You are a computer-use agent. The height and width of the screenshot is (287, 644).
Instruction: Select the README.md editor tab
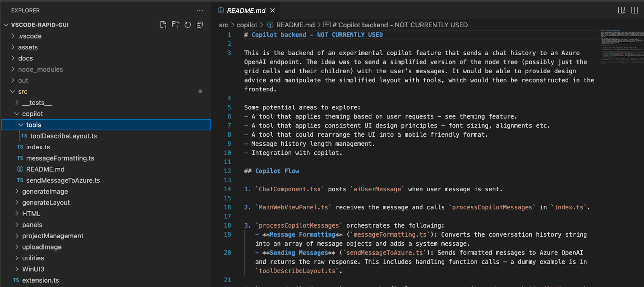tap(246, 10)
